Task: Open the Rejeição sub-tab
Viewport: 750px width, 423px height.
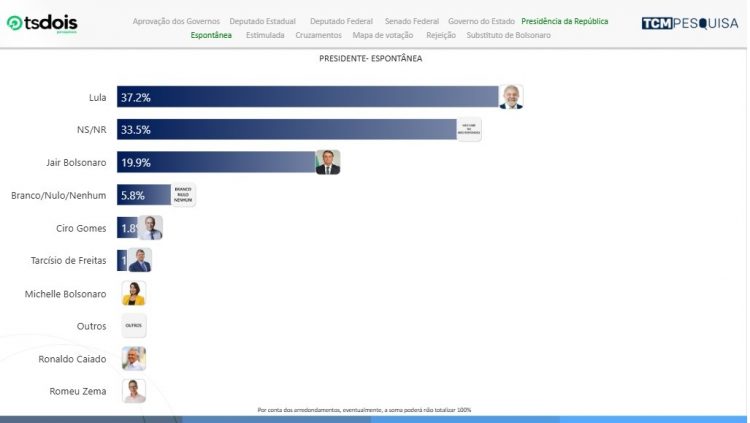Action: click(x=440, y=35)
